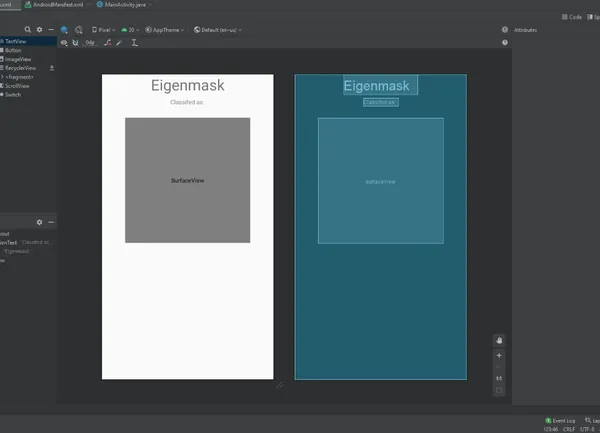Open Default (en-us) locale dropdown
The width and height of the screenshot is (600, 433).
tap(218, 30)
